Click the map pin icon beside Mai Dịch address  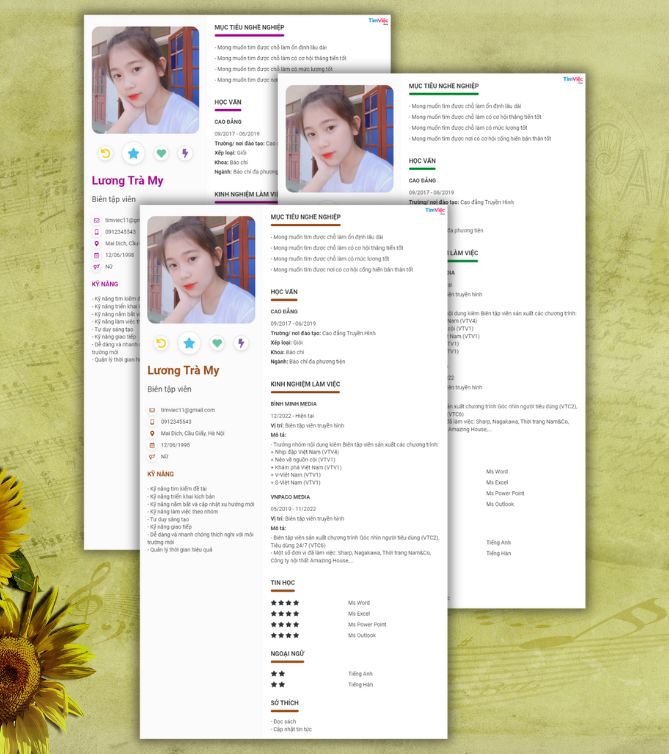(x=152, y=433)
